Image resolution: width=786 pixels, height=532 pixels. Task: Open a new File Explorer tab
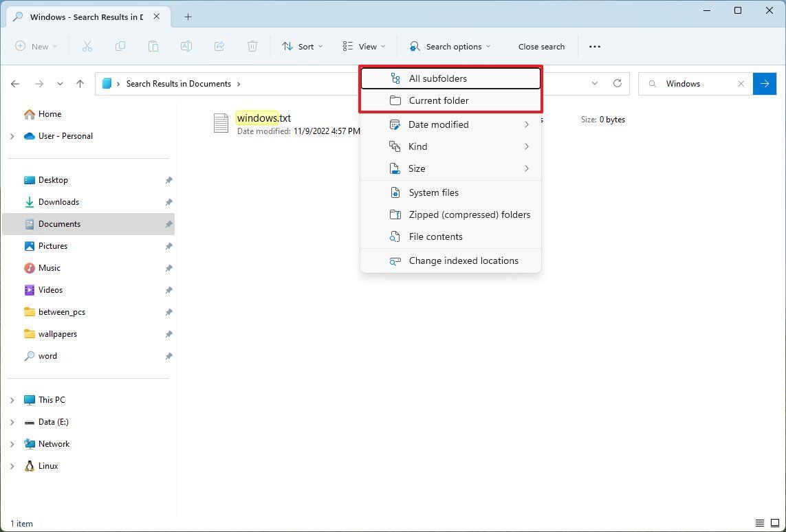[188, 16]
